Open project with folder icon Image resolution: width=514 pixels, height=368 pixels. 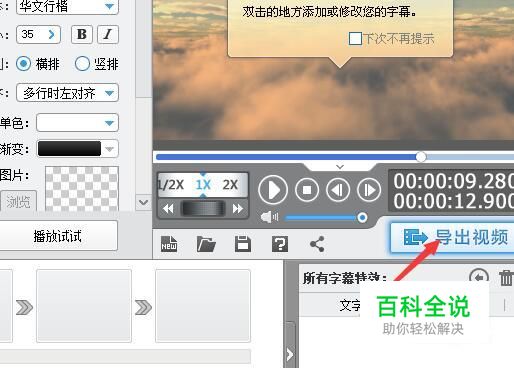tap(206, 244)
